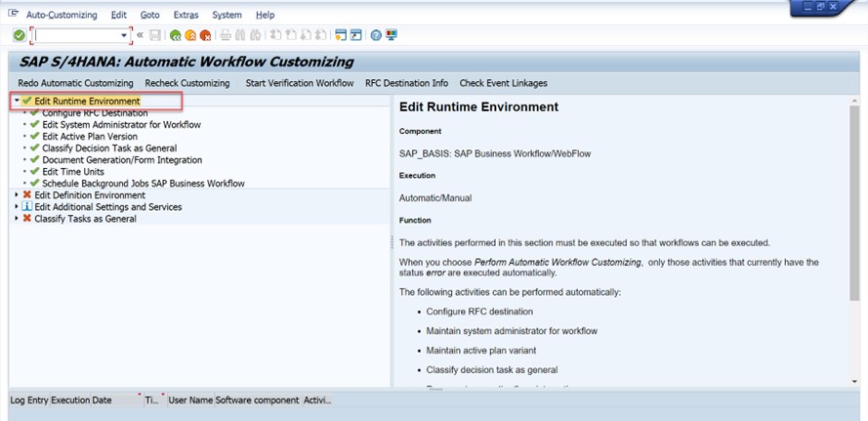This screenshot has height=421, width=868.
Task: Open the Edit menu
Action: tap(118, 15)
